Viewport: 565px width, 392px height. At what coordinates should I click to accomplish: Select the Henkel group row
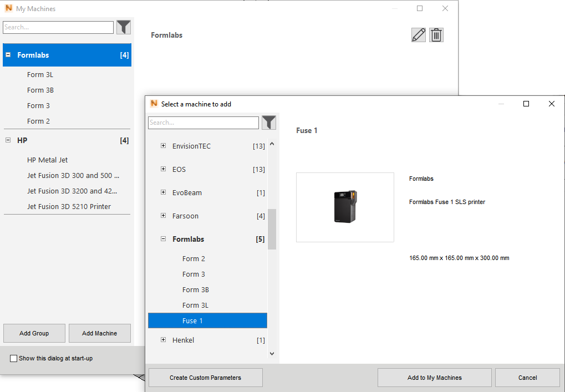207,340
